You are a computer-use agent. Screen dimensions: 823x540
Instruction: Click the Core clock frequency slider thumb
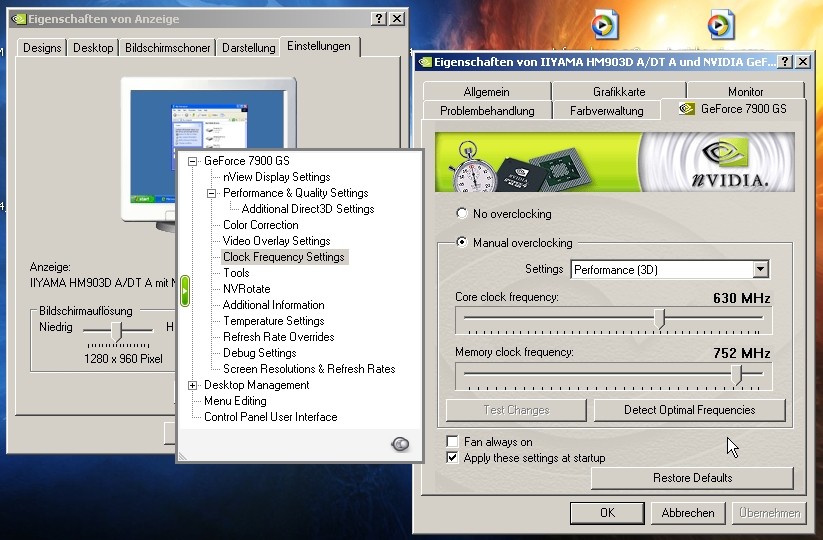pos(660,319)
